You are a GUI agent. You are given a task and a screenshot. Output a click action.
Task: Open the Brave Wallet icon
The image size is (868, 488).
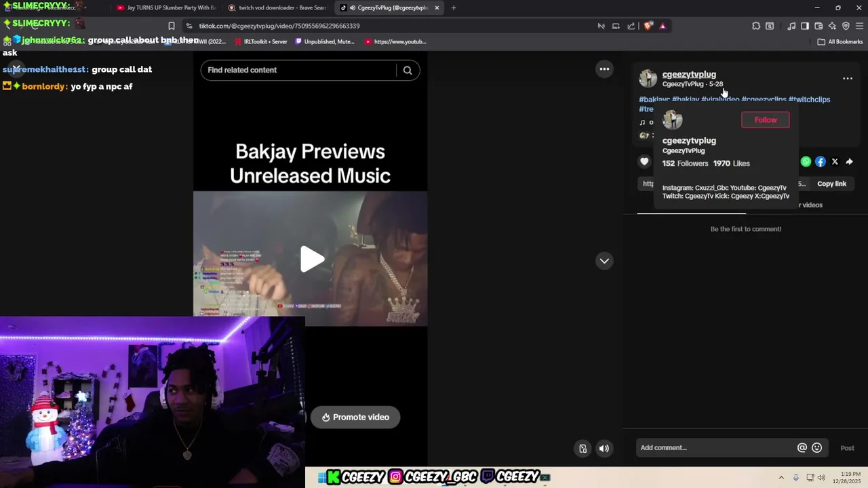click(818, 26)
